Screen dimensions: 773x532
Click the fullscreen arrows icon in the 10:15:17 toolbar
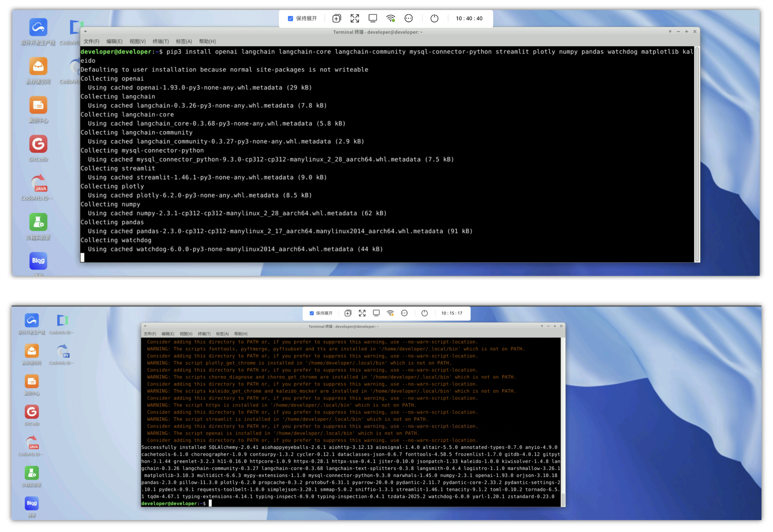coord(362,313)
